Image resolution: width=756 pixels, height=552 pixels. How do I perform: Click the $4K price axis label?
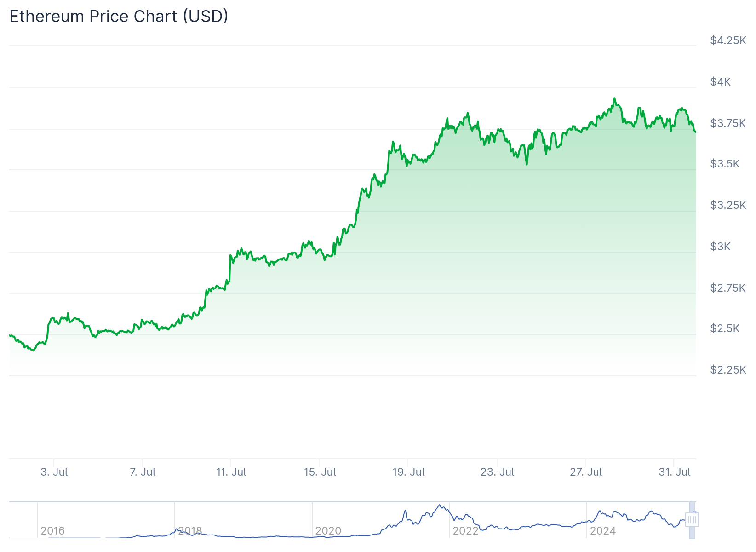tap(720, 82)
